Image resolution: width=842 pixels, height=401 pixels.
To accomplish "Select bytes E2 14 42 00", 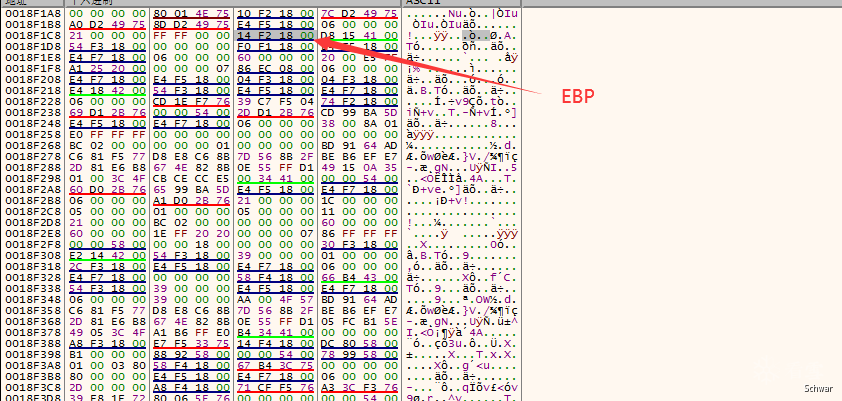I will [x=107, y=256].
